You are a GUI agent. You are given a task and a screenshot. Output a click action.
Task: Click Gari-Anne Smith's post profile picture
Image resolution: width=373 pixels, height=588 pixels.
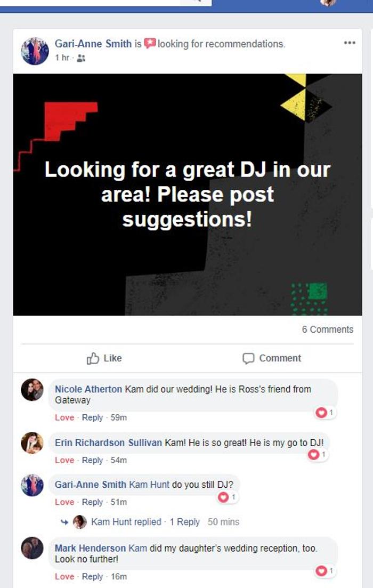click(35, 51)
